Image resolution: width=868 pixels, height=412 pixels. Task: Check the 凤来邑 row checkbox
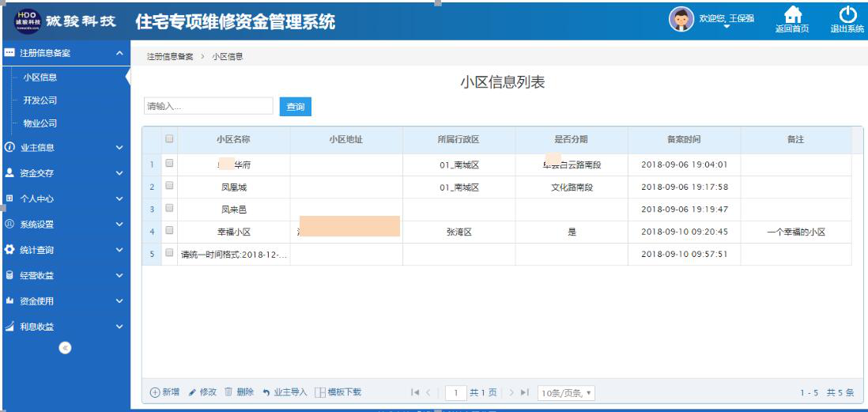point(169,208)
